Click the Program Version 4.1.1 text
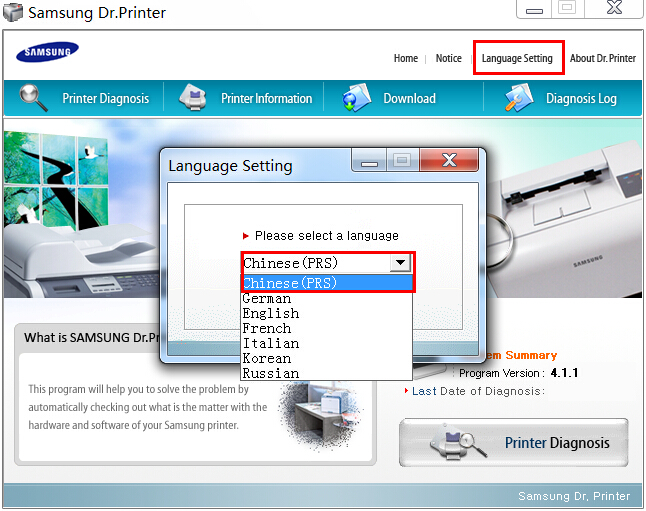 [518, 373]
